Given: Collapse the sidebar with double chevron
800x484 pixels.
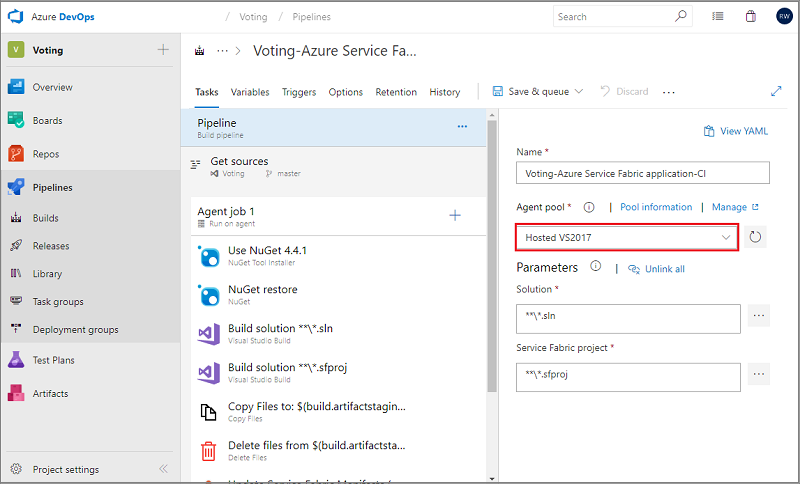Looking at the screenshot, I should point(163,469).
